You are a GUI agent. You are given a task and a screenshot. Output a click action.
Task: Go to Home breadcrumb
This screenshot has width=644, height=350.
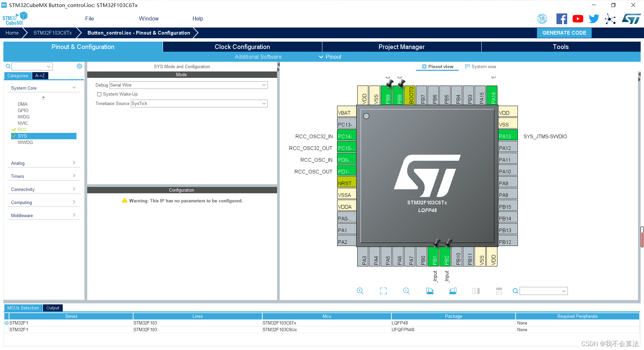click(12, 33)
